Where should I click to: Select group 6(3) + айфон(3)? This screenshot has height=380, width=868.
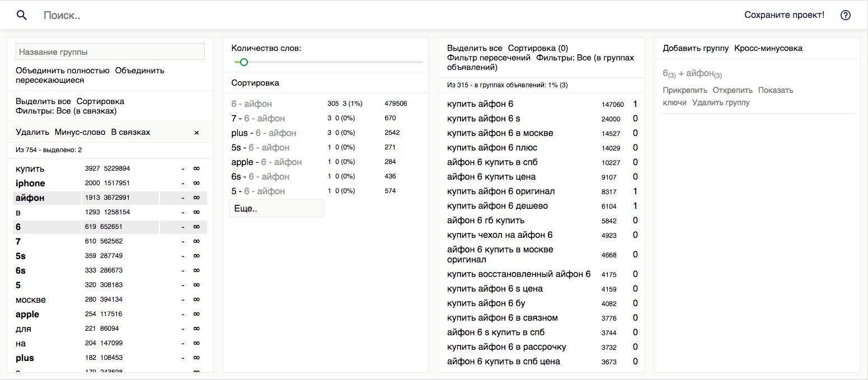(x=692, y=74)
